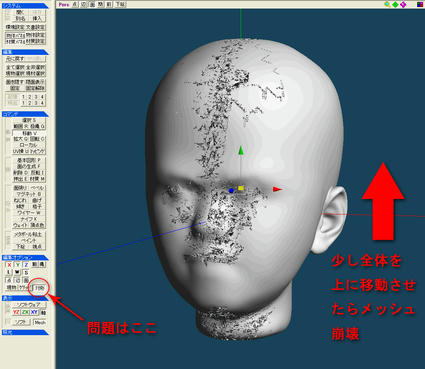
Task: Click the yellow center handle of the move gizmo
Action: click(241, 188)
